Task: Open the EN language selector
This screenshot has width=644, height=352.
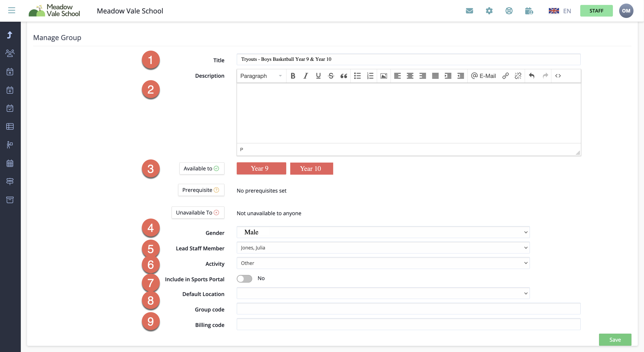Action: (x=560, y=11)
